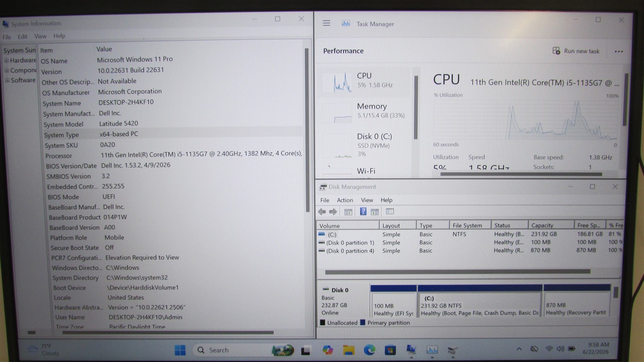Click the show/hide console tree toolbar icon

pos(348,212)
